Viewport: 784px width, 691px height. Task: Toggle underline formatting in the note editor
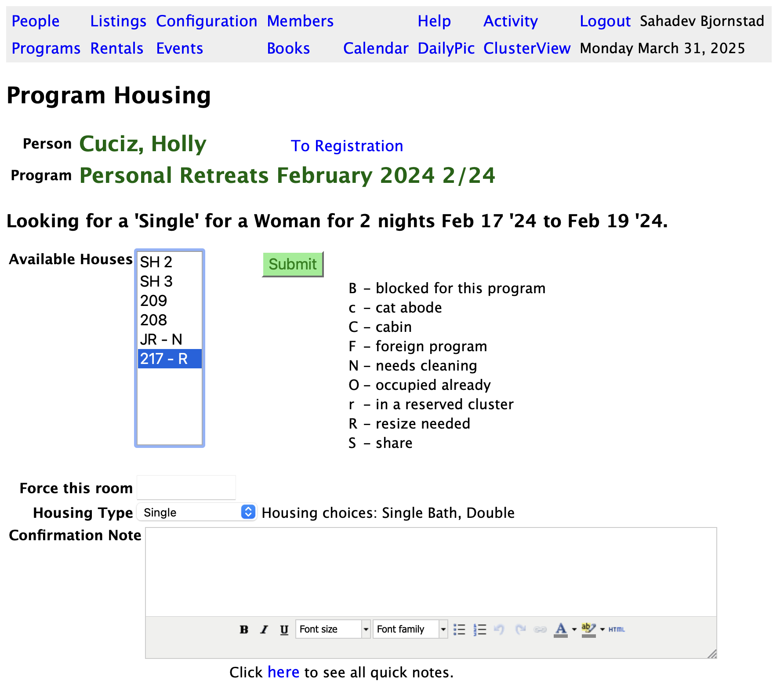pos(284,629)
